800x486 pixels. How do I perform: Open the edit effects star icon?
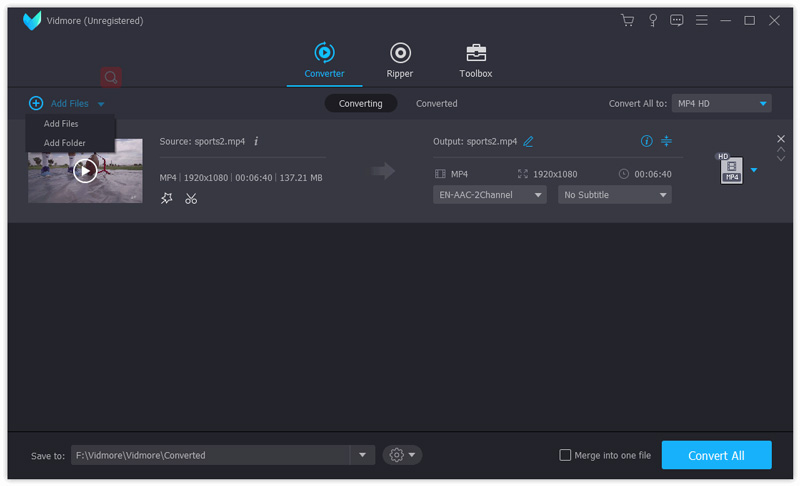[x=166, y=198]
